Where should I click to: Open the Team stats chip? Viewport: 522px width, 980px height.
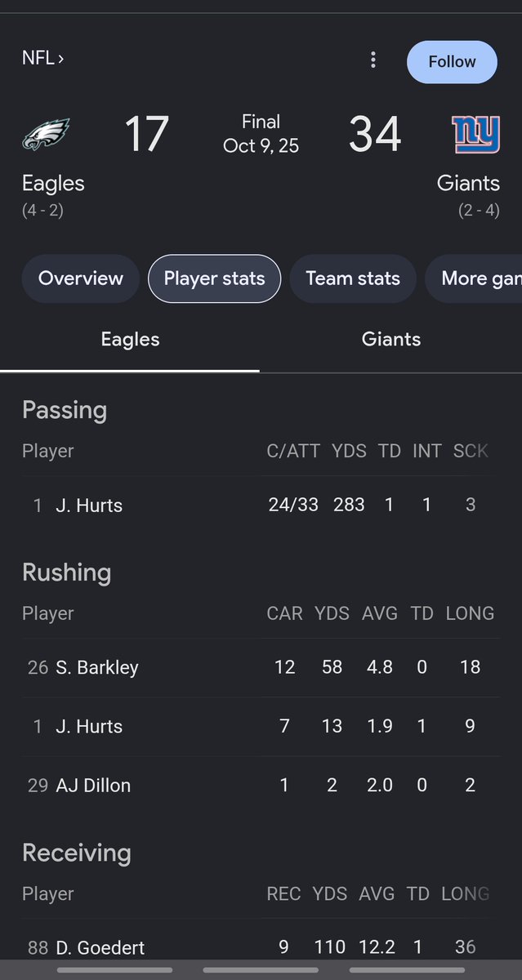coord(353,278)
